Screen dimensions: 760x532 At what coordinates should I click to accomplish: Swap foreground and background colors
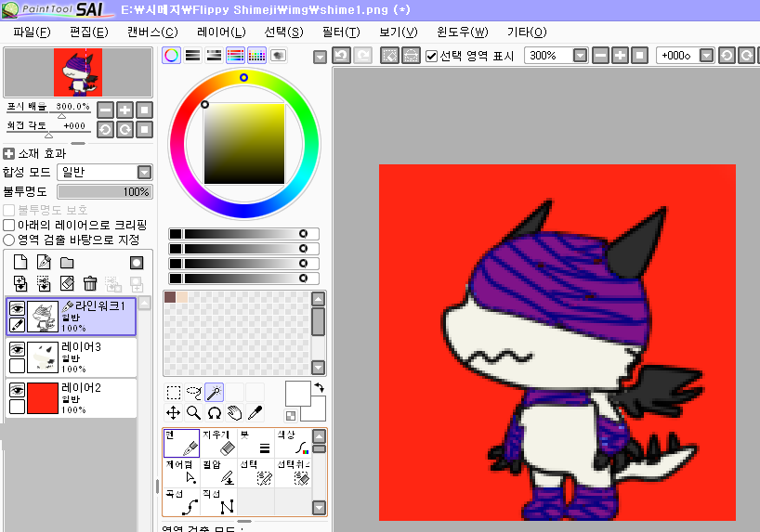pyautogui.click(x=319, y=387)
